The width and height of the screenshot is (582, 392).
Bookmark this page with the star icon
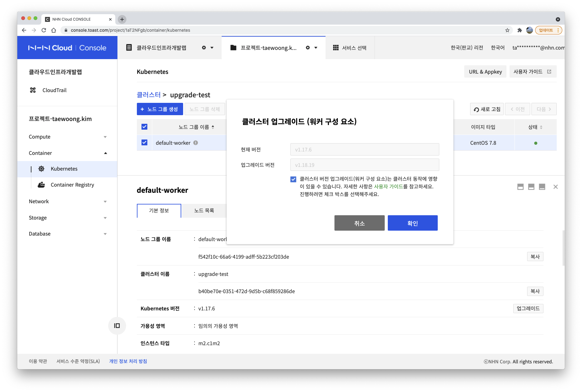pyautogui.click(x=507, y=30)
